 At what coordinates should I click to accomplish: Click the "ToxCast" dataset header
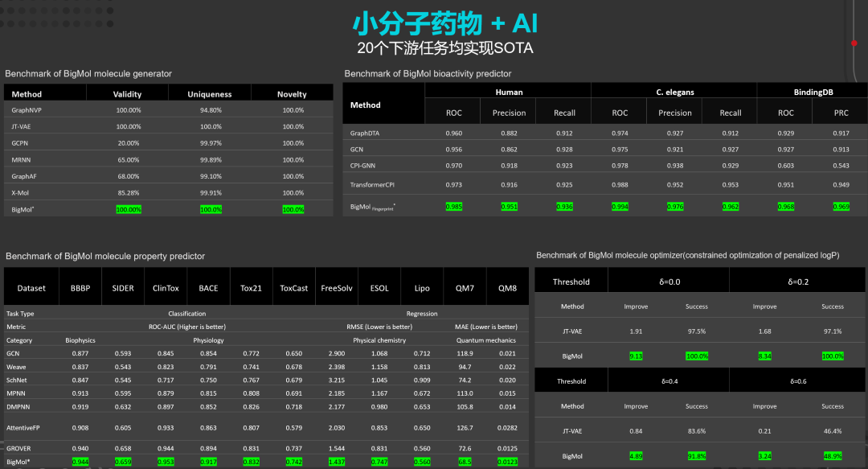293,288
